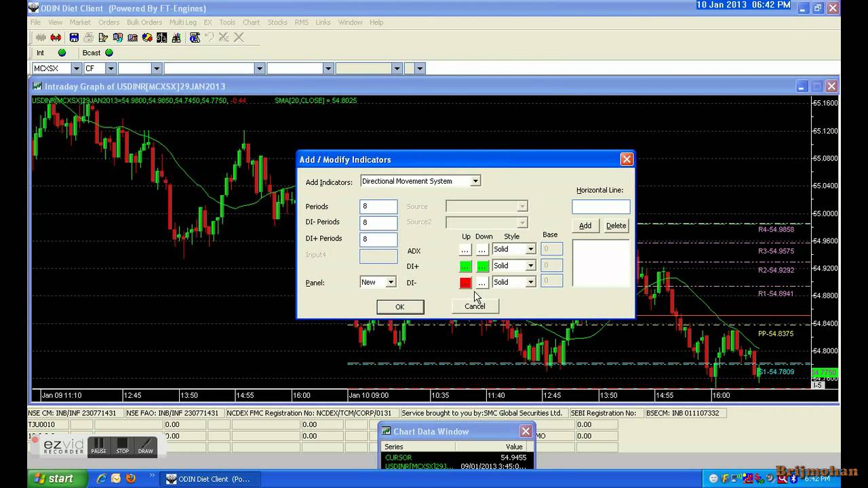Open the ADX line Style dropdown
The width and height of the screenshot is (868, 488).
coord(531,249)
